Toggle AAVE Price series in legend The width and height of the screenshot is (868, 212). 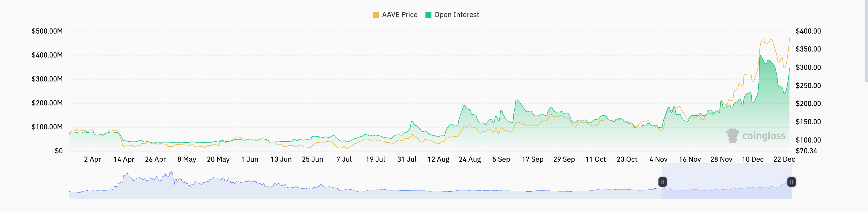click(x=395, y=15)
